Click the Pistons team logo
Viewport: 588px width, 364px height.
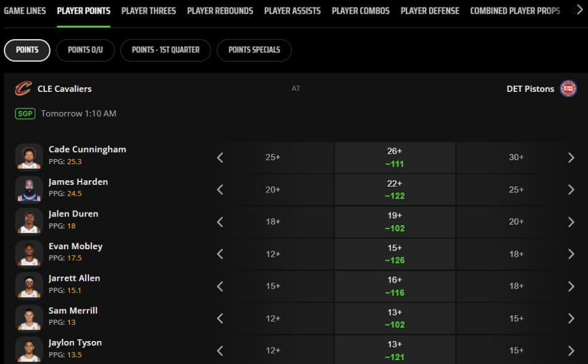[567, 88]
